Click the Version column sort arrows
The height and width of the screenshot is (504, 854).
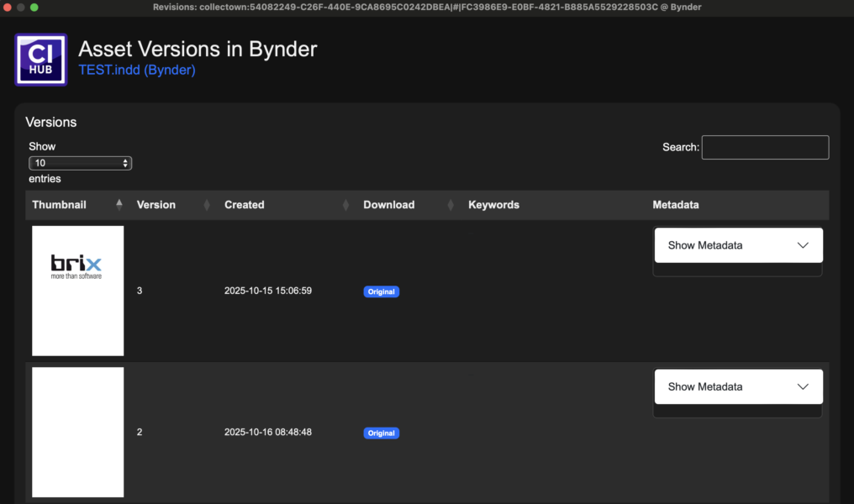pos(207,205)
